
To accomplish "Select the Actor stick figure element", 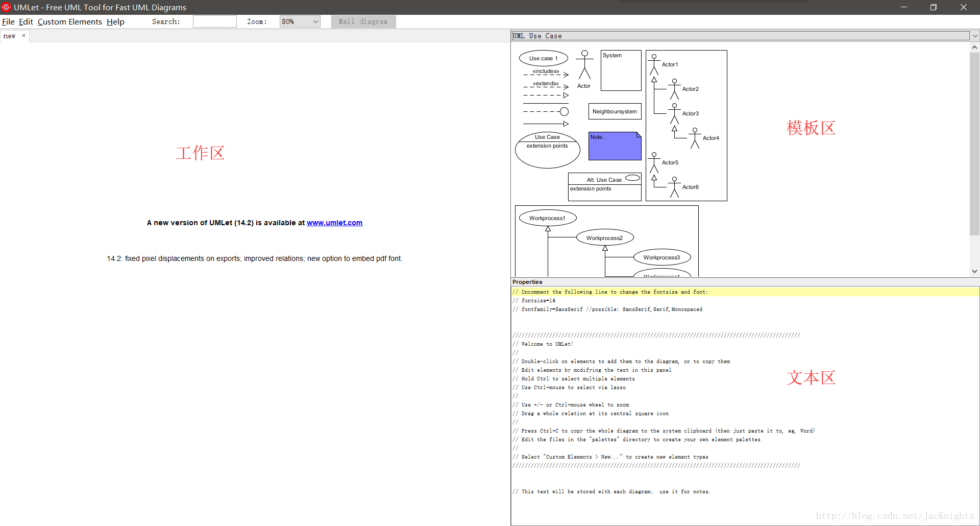I will [x=584, y=69].
